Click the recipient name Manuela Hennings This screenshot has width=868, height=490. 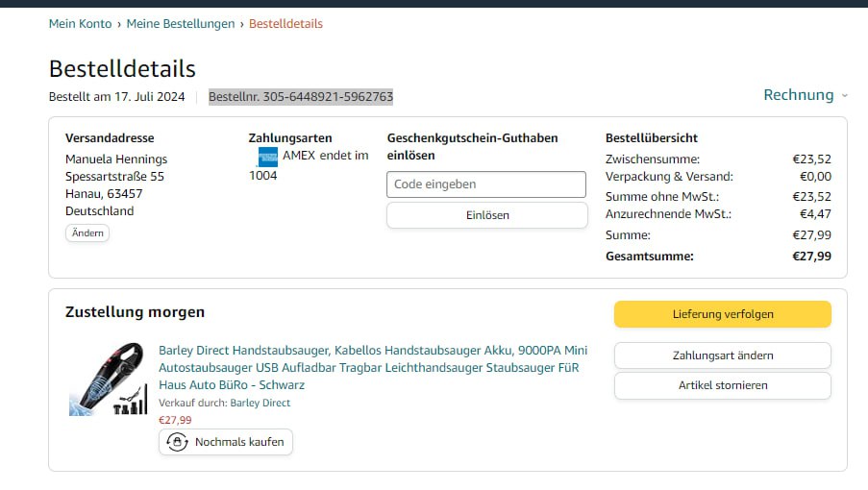[x=116, y=159]
